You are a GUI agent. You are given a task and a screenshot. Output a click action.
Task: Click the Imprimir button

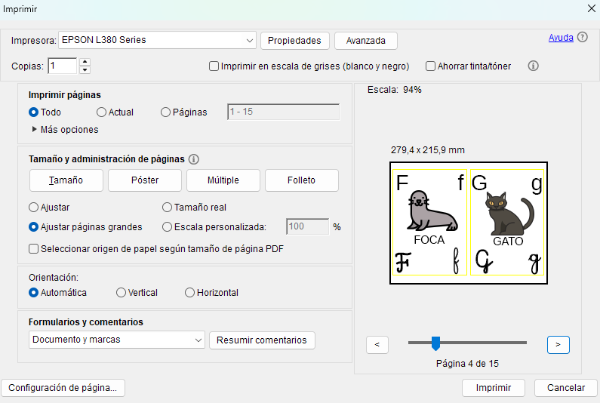[494, 387]
